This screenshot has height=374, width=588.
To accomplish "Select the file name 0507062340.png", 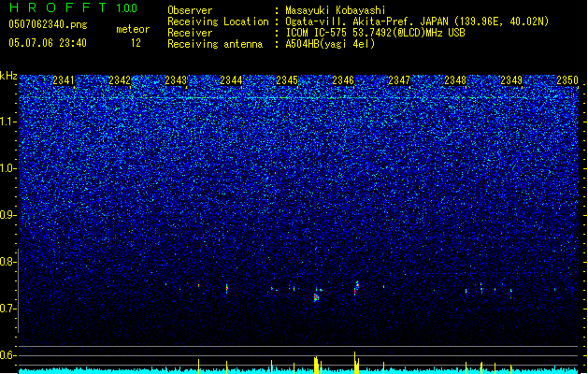I will pos(48,24).
